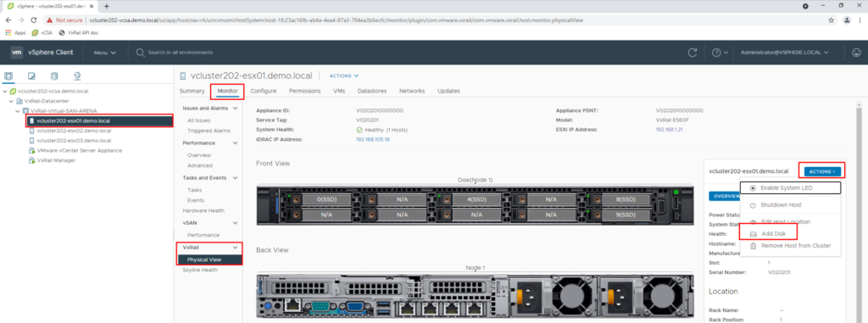Select vcluster202-esx02.demo.local host in tree
Viewport: 868px width, 323px height.
[74, 131]
